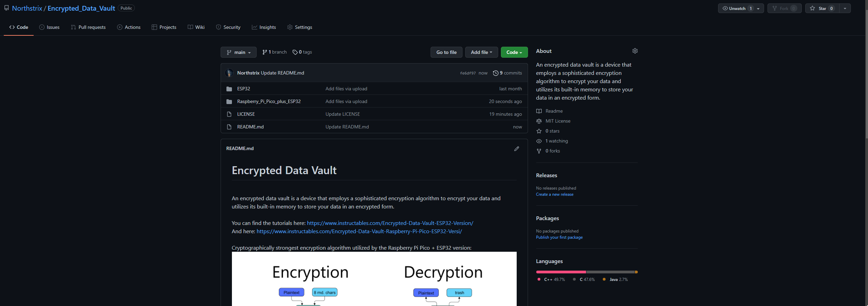Viewport: 868px width, 306px height.
Task: Open the Northstrix owner link
Action: [27, 8]
